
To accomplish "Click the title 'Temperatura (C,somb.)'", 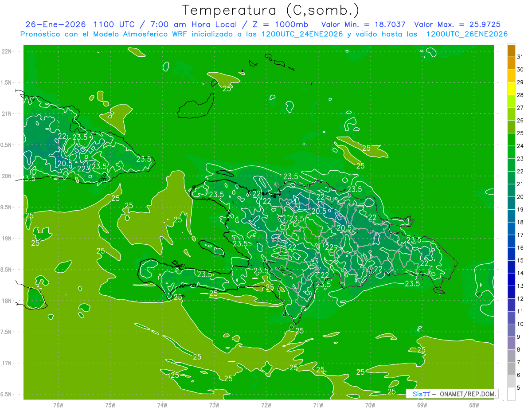I will [271, 10].
